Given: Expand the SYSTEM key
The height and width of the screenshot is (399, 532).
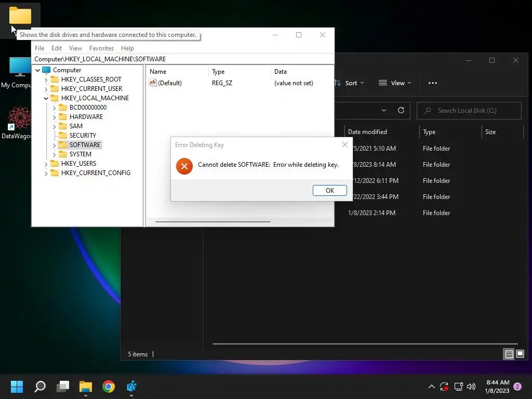Looking at the screenshot, I should (54, 154).
